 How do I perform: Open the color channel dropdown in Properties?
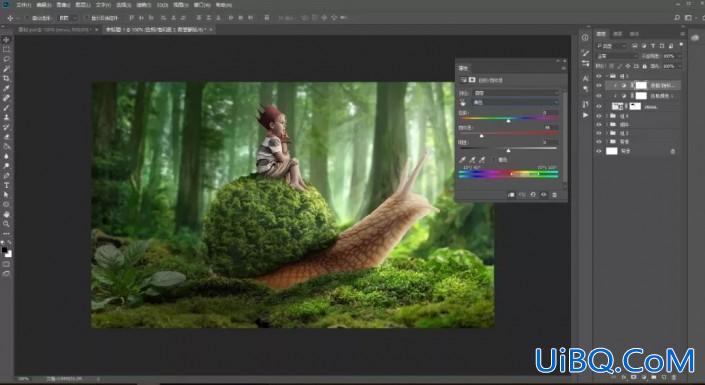pyautogui.click(x=516, y=103)
